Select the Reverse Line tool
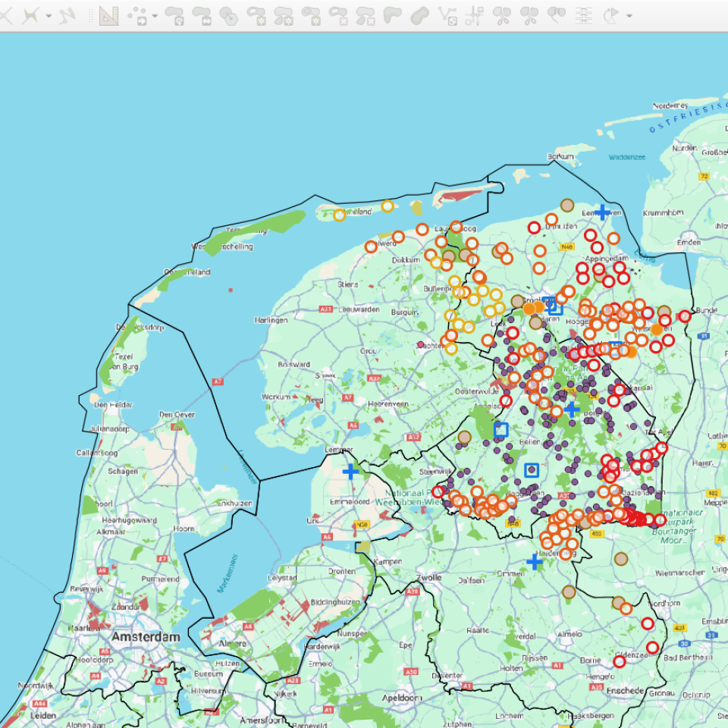 [x=447, y=15]
